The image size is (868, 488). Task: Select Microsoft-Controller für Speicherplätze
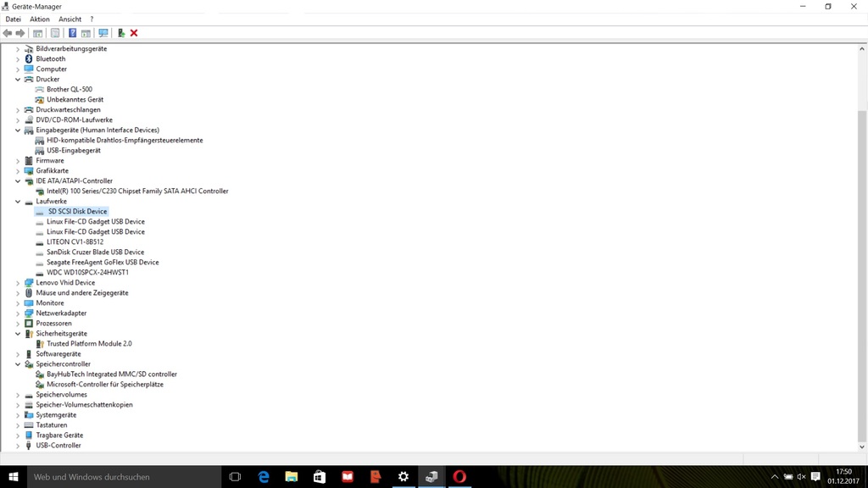point(104,385)
